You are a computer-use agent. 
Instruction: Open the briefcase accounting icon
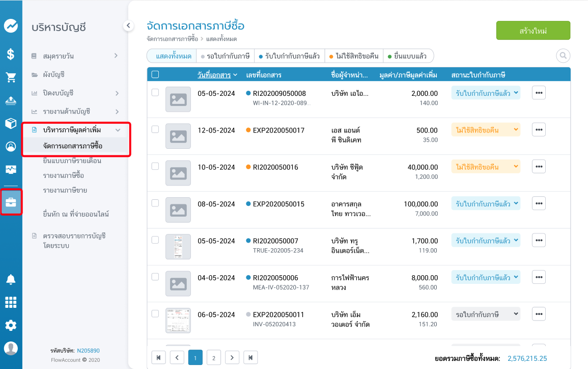pyautogui.click(x=11, y=202)
